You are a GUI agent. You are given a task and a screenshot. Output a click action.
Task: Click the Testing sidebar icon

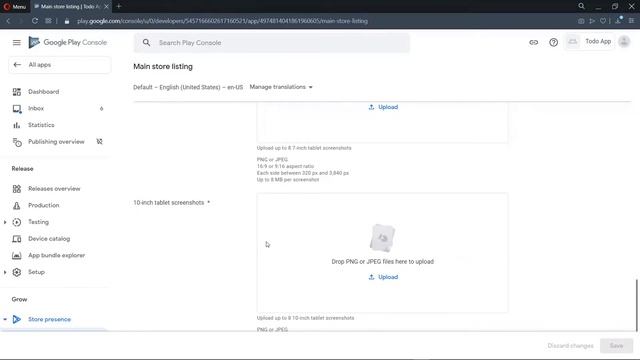tap(17, 222)
